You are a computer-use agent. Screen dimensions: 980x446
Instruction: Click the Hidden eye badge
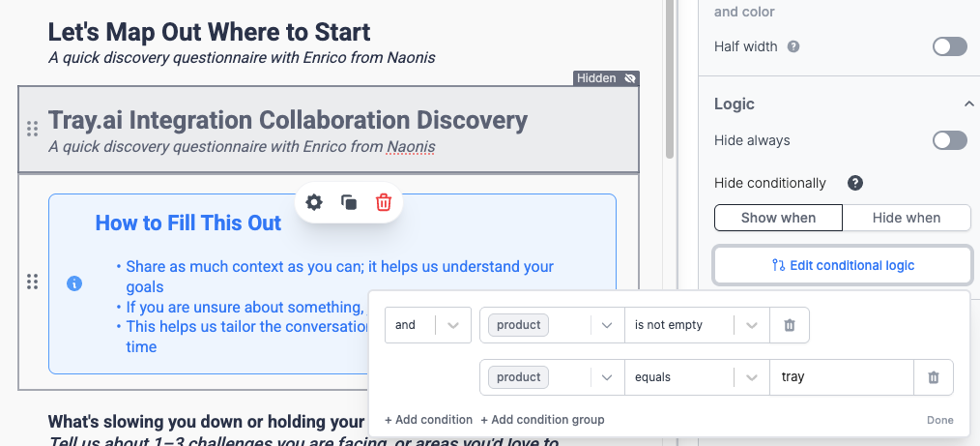click(606, 78)
